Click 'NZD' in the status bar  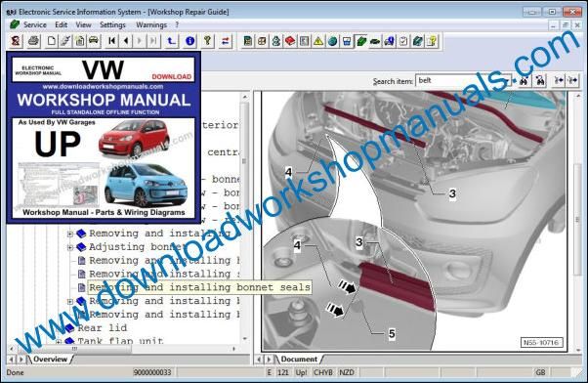pos(346,372)
